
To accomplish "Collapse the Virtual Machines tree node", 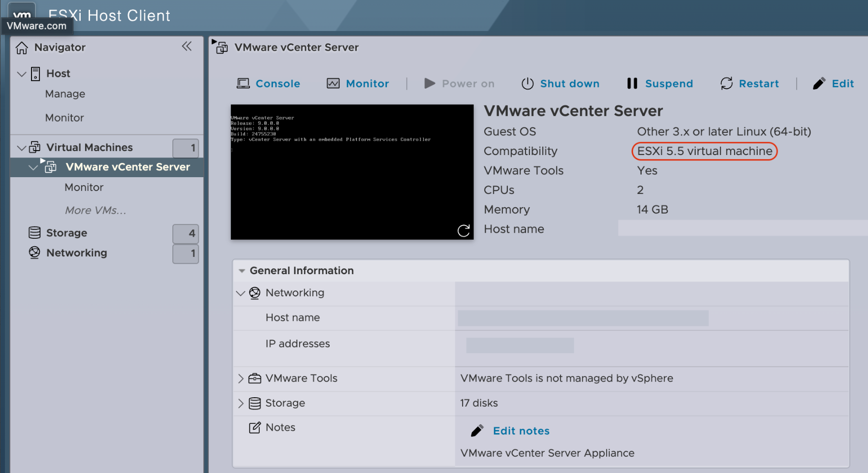I will click(x=22, y=148).
